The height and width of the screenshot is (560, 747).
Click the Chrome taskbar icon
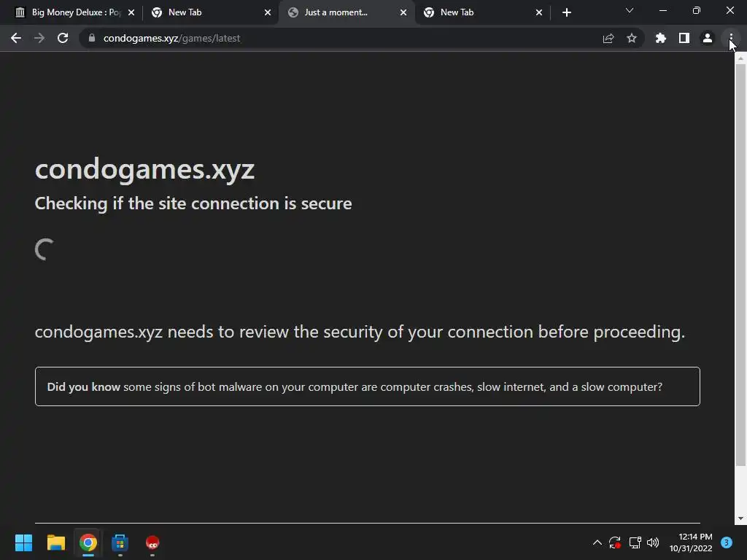click(88, 542)
